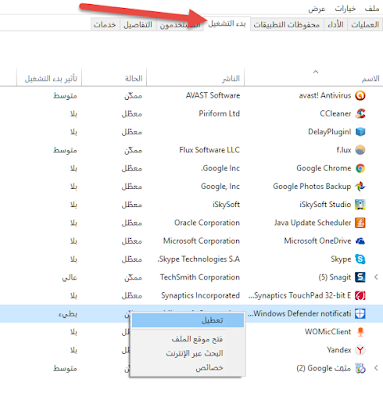This screenshot has width=383, height=400.
Task: Sort by تأثير بدء التشغيل column header
Action: pyautogui.click(x=51, y=79)
